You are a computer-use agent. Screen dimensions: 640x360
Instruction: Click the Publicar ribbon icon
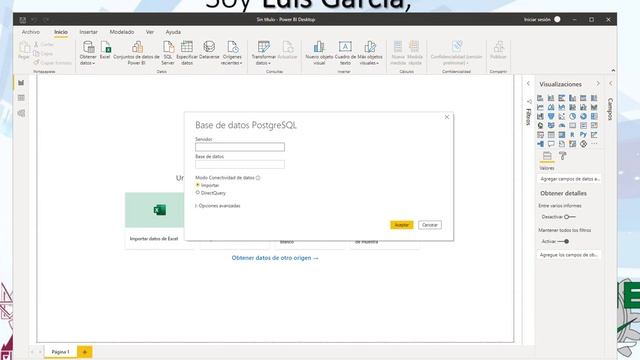tap(498, 47)
